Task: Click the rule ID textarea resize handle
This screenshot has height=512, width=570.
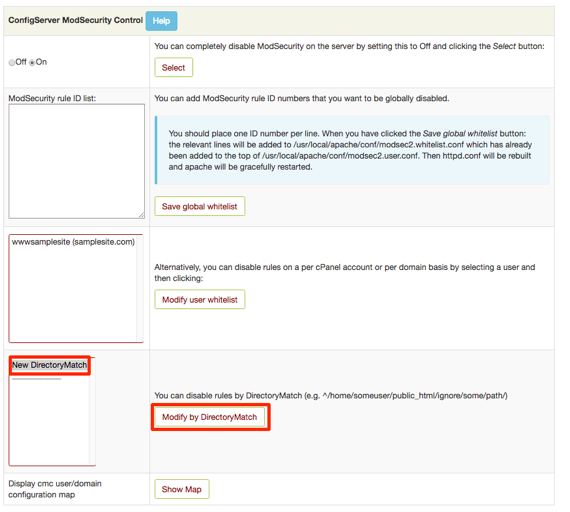Action: coord(141,215)
